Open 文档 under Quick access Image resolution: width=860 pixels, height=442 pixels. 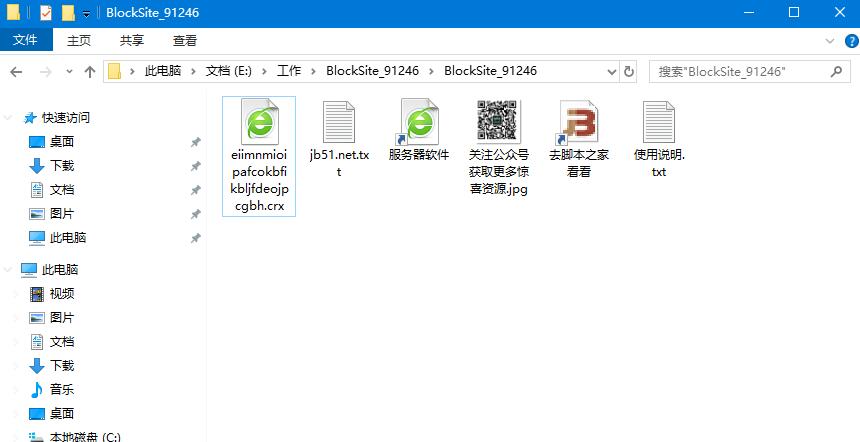point(61,190)
